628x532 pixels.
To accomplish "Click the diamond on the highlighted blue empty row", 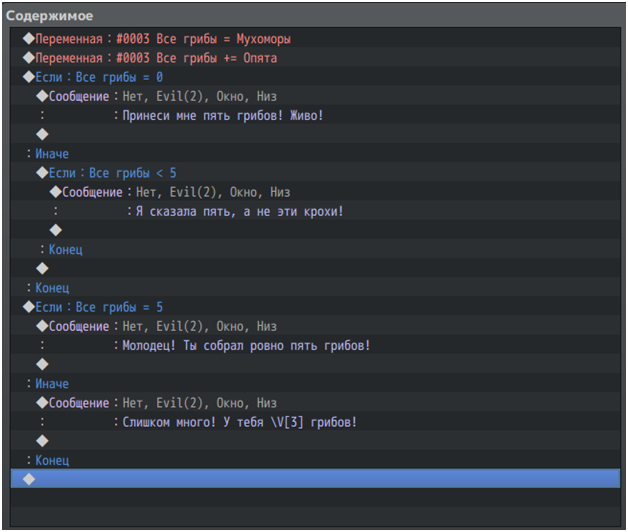I will point(28,479).
